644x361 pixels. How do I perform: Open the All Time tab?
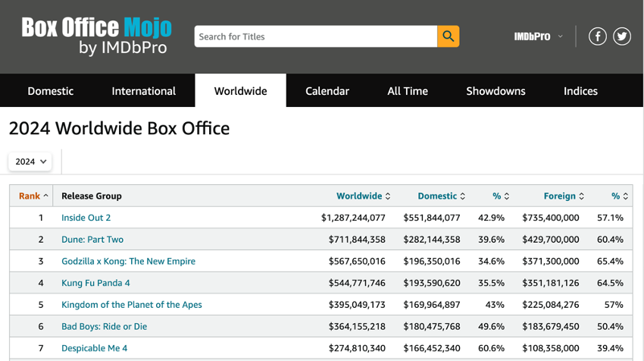point(408,91)
